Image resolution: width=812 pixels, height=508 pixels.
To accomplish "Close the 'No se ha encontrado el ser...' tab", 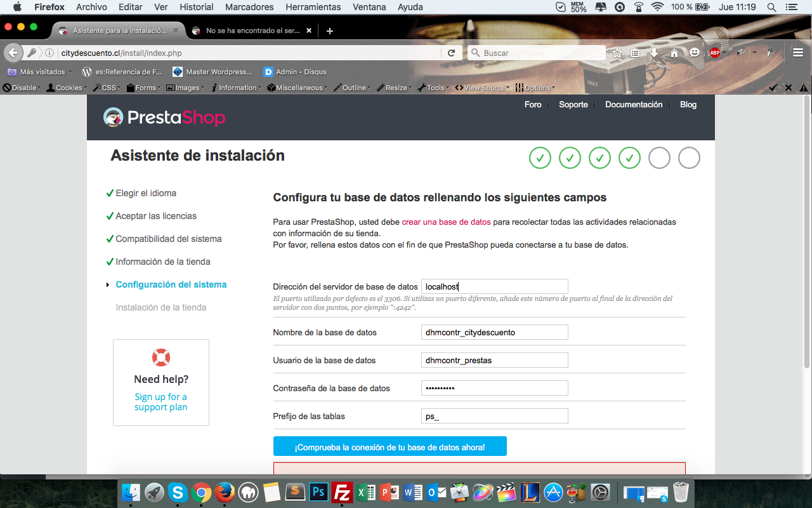I will pyautogui.click(x=309, y=30).
